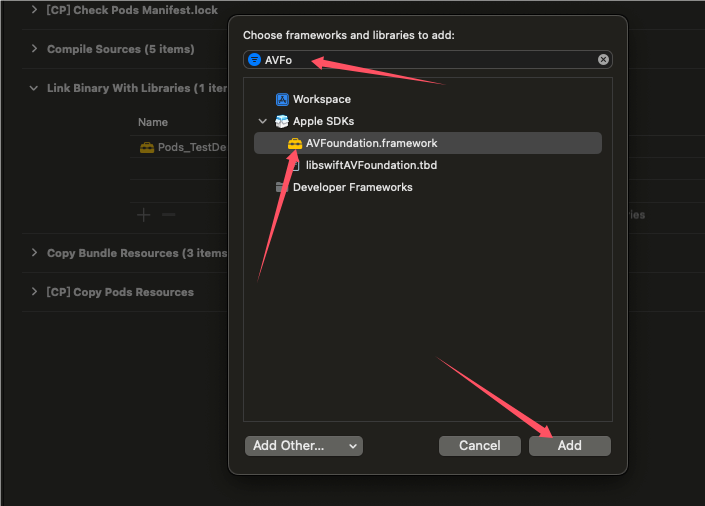
Task: Select the Pods_TestDe library row
Action: [180, 147]
